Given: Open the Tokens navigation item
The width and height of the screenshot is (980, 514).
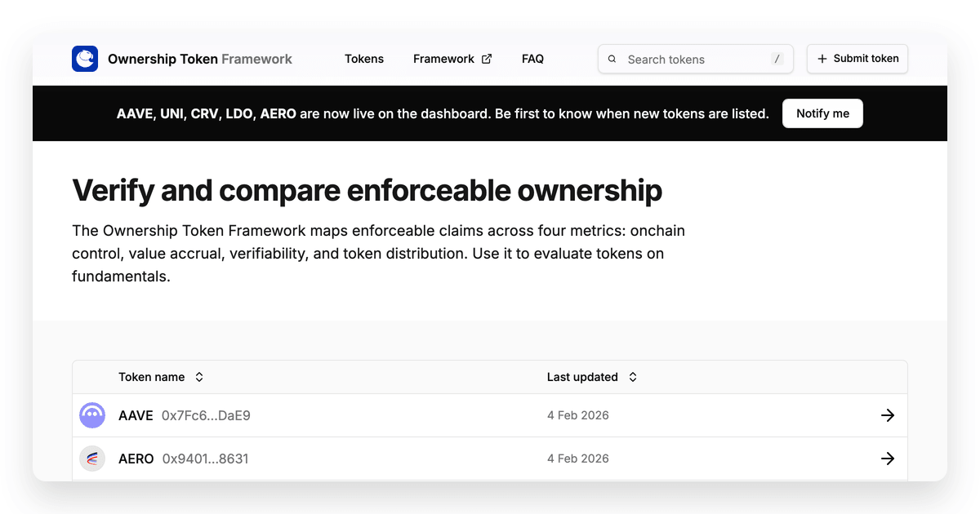Looking at the screenshot, I should click(364, 59).
